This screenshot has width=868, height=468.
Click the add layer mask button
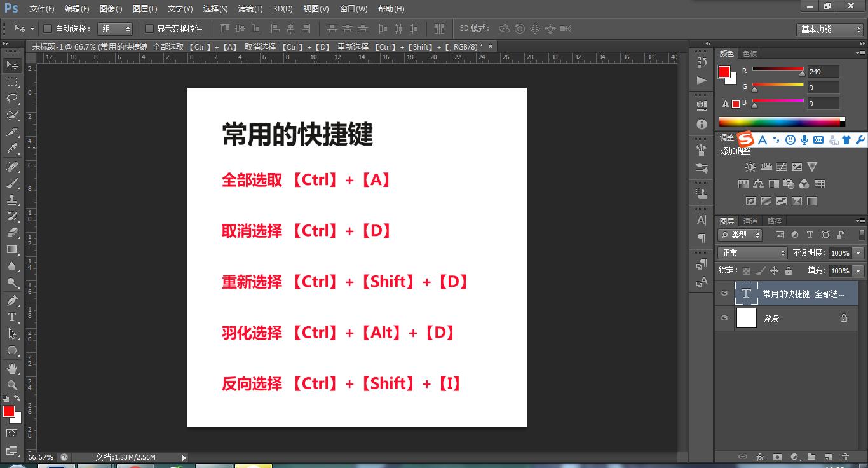776,457
